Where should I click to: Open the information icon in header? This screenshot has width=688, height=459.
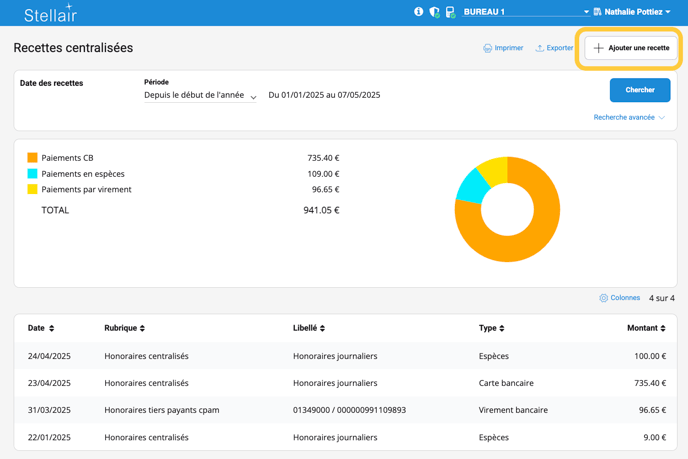point(418,12)
